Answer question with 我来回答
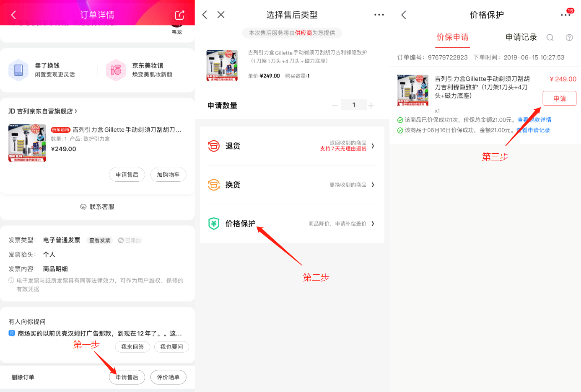This screenshot has width=581, height=392. click(x=132, y=347)
